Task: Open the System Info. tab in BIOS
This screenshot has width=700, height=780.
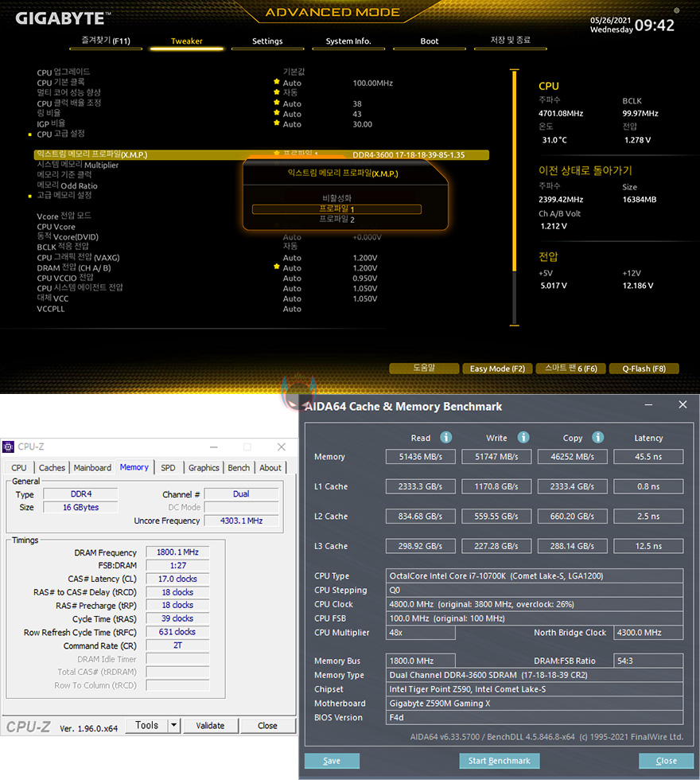Action: pos(348,41)
